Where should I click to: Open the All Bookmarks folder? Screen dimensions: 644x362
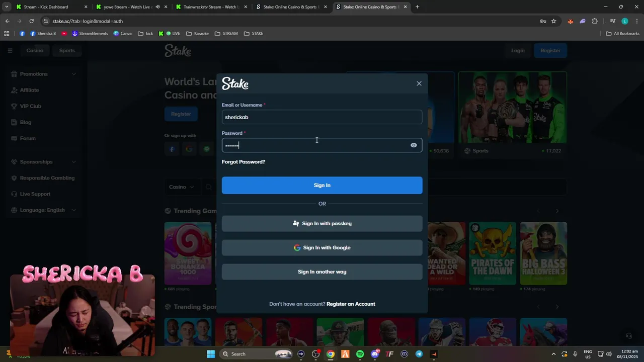622,34
